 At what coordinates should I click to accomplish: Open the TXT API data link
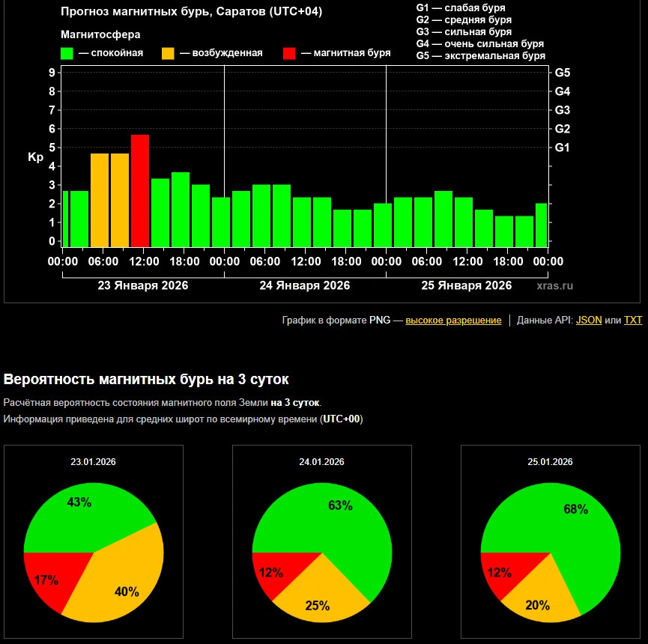pos(633,321)
